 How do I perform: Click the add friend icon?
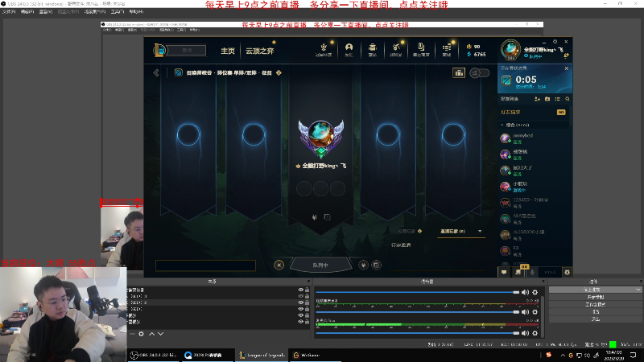click(x=537, y=99)
